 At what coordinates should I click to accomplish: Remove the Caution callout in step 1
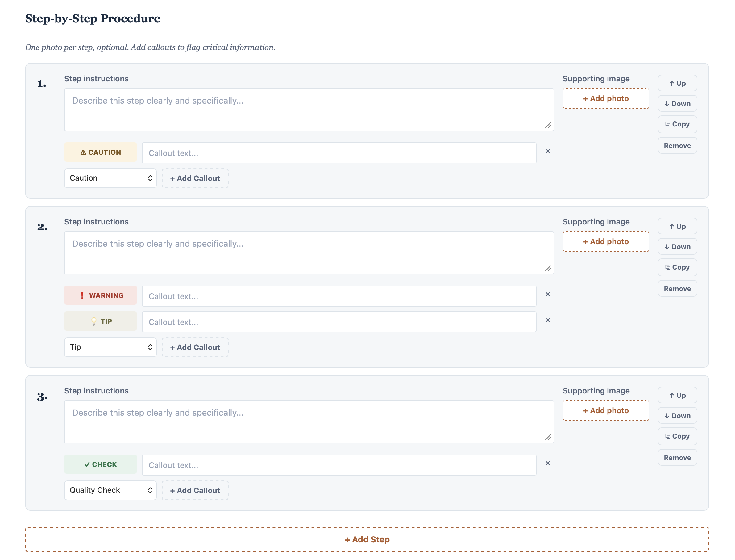tap(547, 151)
